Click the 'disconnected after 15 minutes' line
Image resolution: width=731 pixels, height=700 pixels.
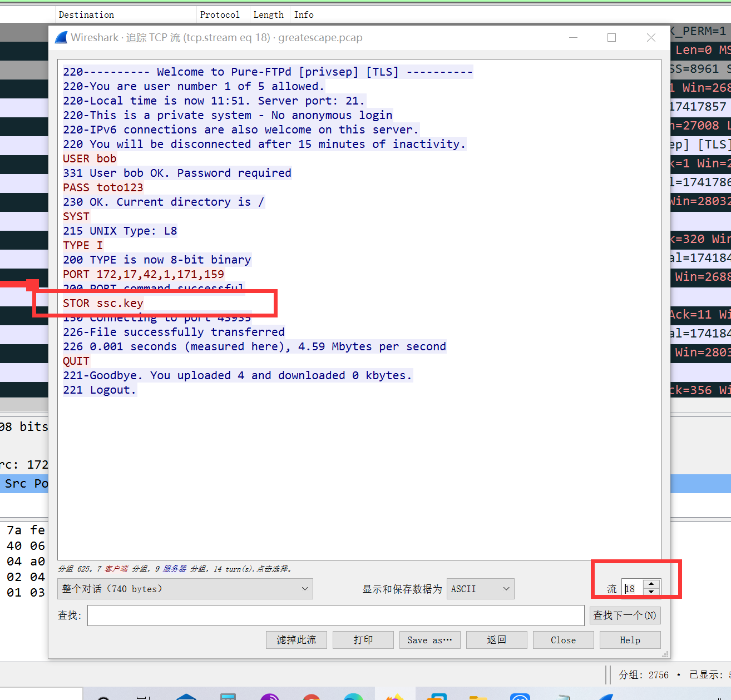(264, 144)
